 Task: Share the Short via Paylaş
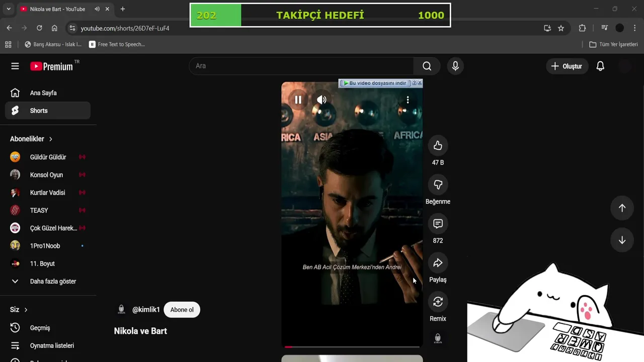click(438, 262)
